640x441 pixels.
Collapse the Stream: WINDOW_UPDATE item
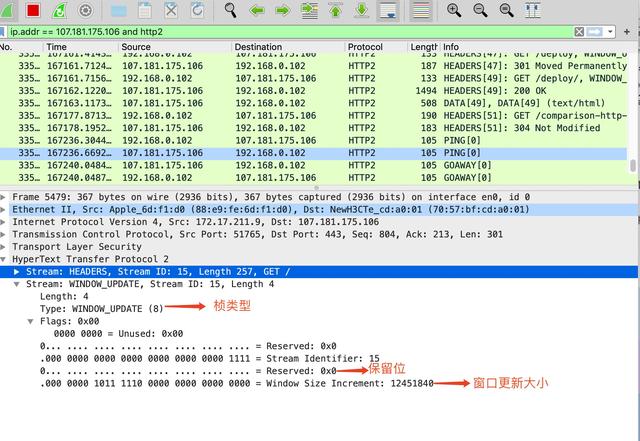click(x=17, y=284)
